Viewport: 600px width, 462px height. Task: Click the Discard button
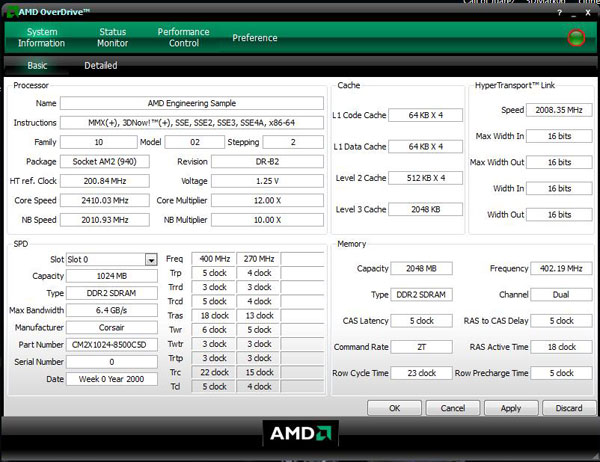coord(569,408)
